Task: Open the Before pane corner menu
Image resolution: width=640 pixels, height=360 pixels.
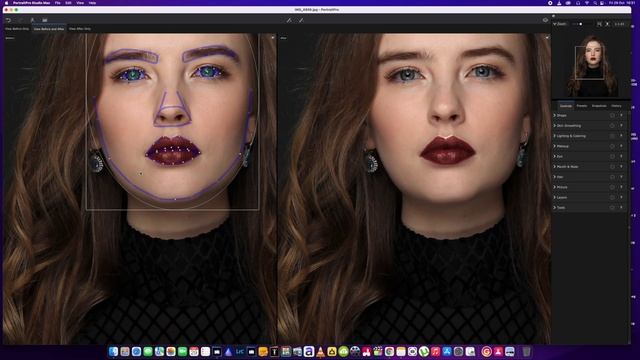Action: pyautogui.click(x=273, y=38)
